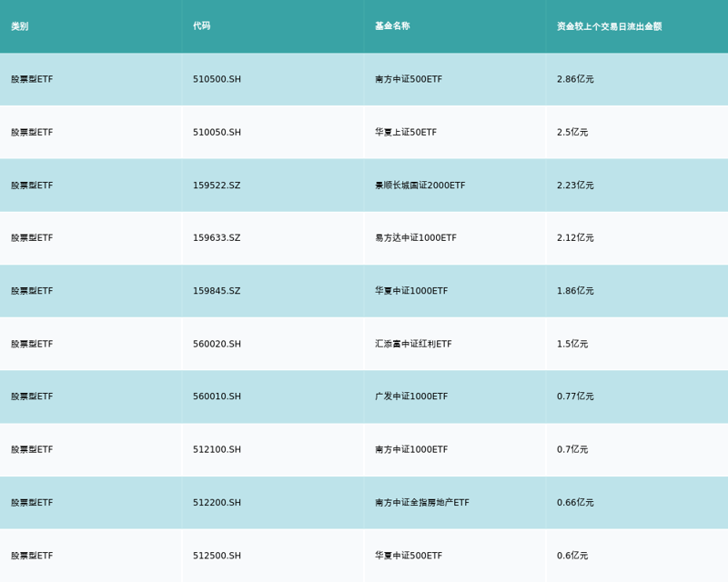728x582 pixels.
Task: Click outflow amount 2.5亿元
Action: point(572,132)
